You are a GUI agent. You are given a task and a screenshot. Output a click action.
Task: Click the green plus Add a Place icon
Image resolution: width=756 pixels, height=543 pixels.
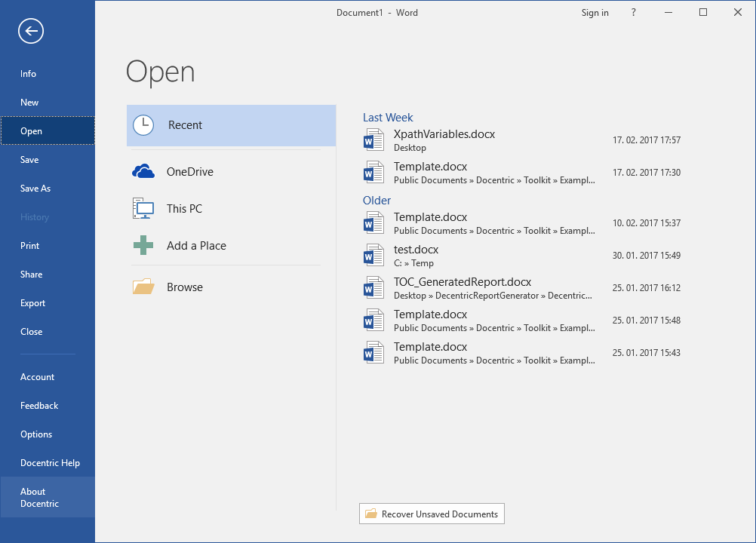coord(143,245)
